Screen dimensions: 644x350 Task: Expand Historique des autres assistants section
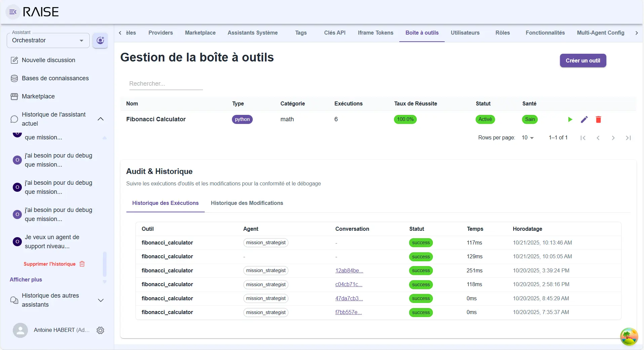tap(100, 300)
